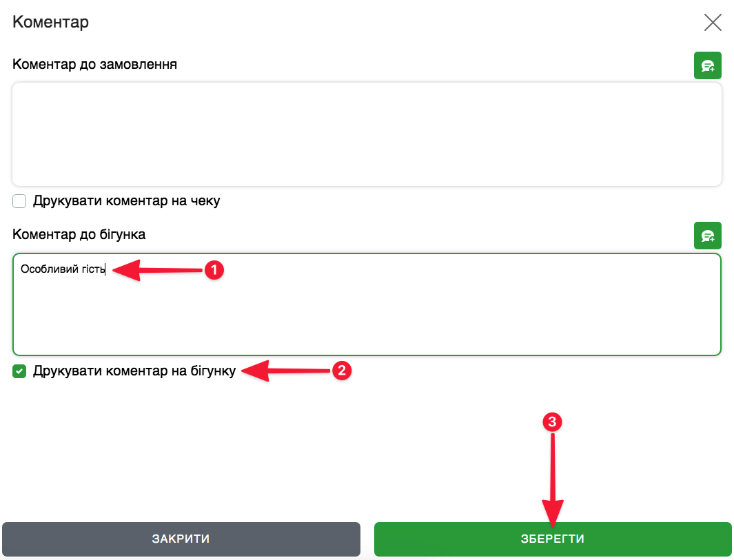734x560 pixels.
Task: Place the cursor in the Особливий гість text
Action: click(x=62, y=269)
